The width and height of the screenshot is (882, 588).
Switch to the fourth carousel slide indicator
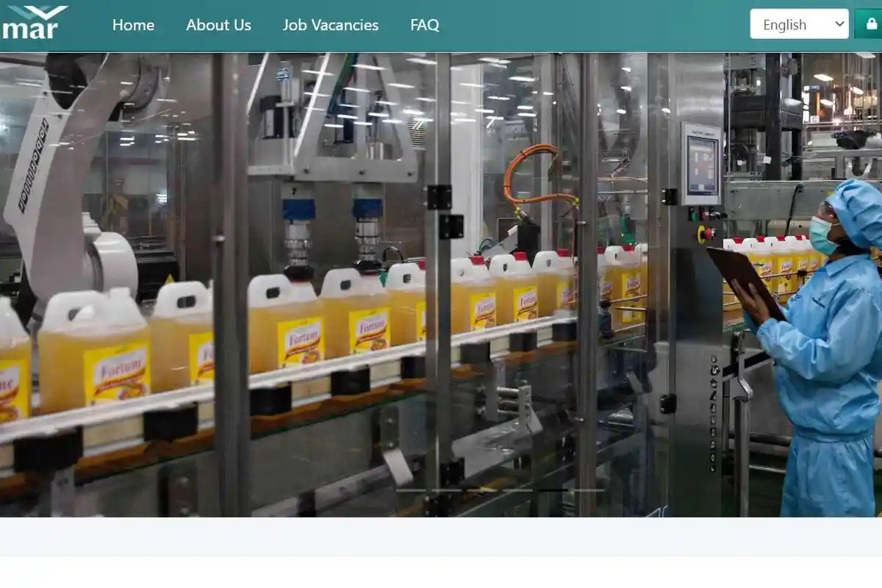tap(519, 490)
